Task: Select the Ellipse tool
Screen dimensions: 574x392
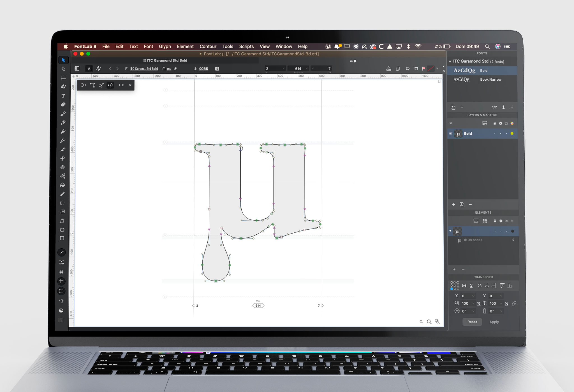Action: (x=62, y=230)
